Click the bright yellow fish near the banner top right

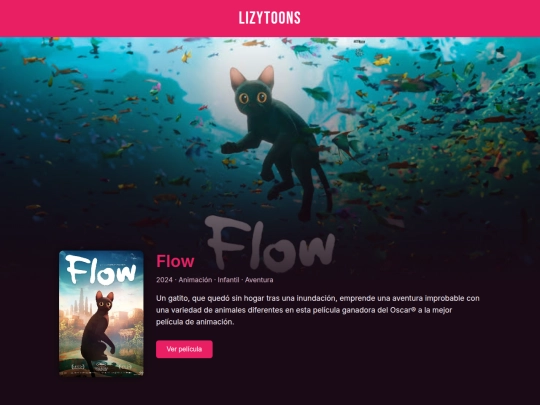(382, 61)
